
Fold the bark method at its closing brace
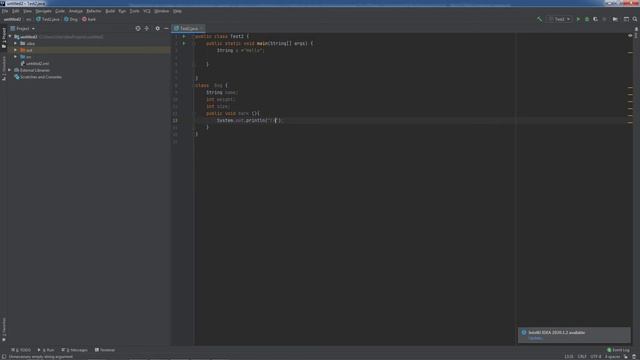(x=194, y=127)
